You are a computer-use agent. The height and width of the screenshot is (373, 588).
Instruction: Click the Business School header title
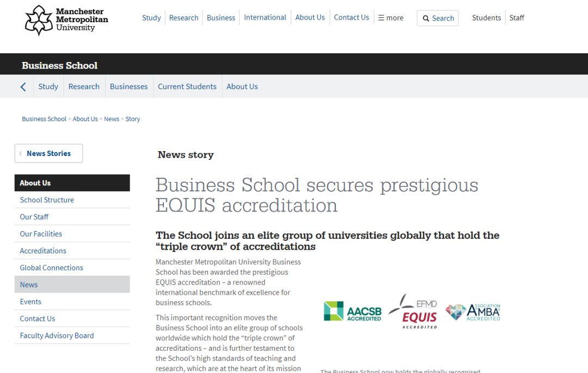pyautogui.click(x=60, y=65)
